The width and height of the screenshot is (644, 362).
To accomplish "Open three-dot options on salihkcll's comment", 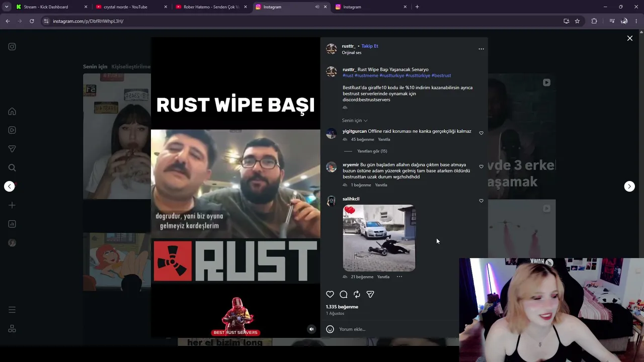I will [x=399, y=277].
